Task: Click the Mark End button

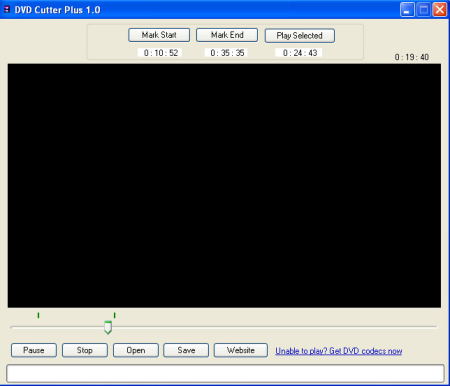Action: pyautogui.click(x=227, y=35)
